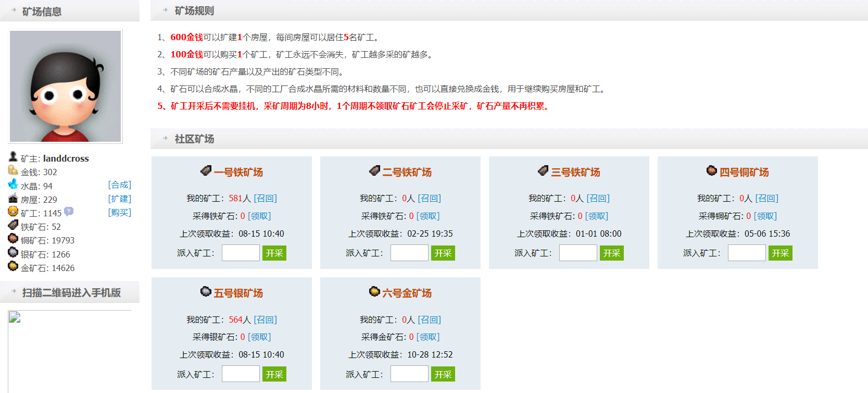Select owner name landdcross
868x393 pixels.
(x=66, y=158)
